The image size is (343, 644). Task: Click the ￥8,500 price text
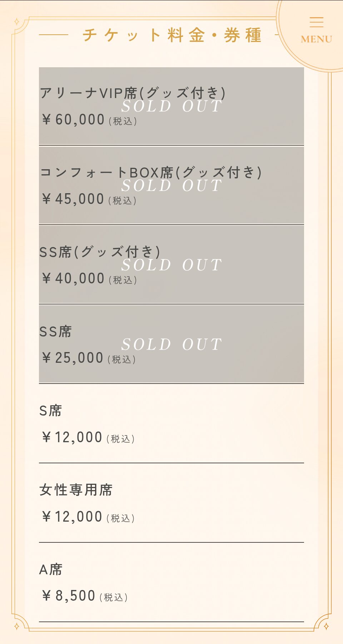(x=69, y=596)
